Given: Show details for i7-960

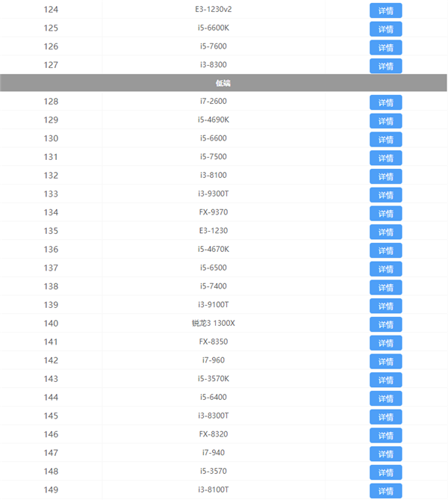Looking at the screenshot, I should [385, 361].
